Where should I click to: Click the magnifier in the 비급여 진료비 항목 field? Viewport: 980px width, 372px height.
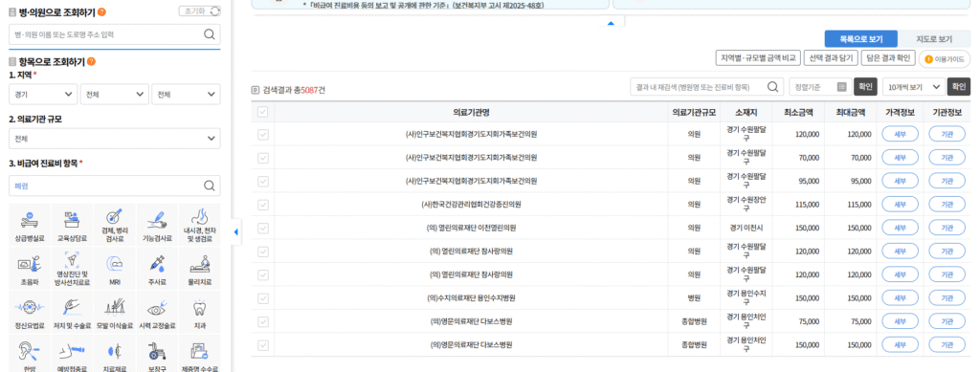click(210, 186)
